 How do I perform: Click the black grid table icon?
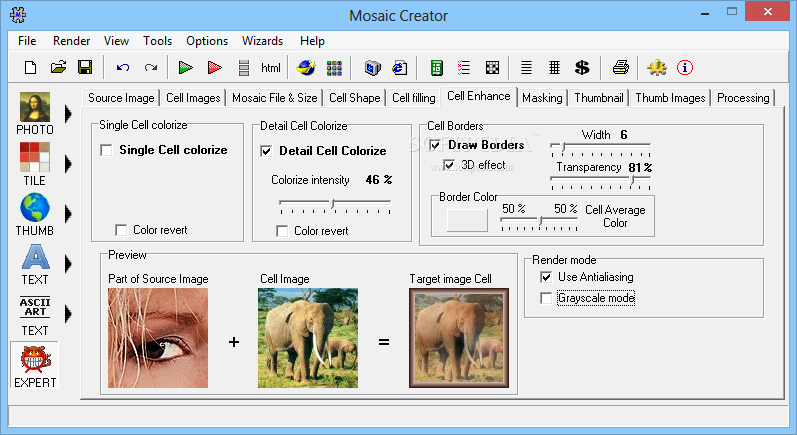555,68
